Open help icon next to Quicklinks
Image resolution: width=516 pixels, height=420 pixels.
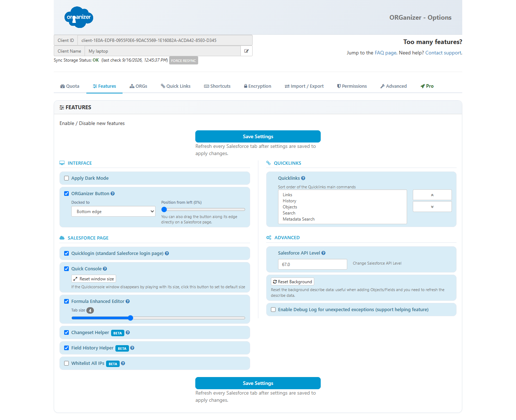tap(303, 178)
